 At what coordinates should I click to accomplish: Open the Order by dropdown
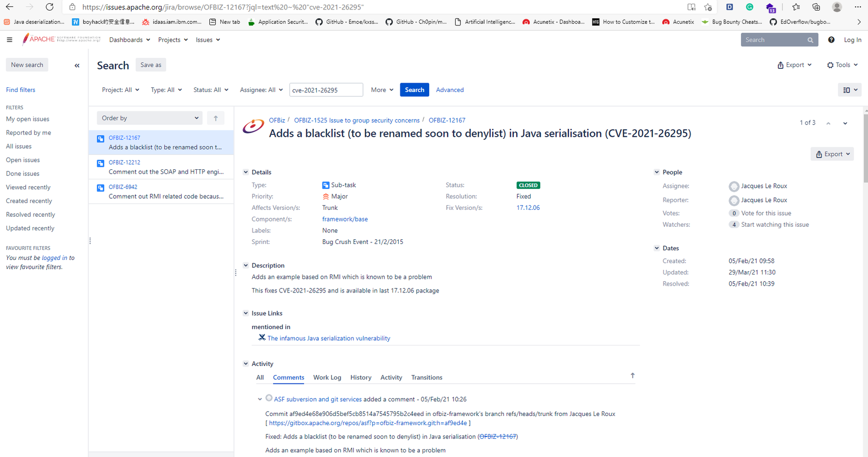pyautogui.click(x=149, y=118)
